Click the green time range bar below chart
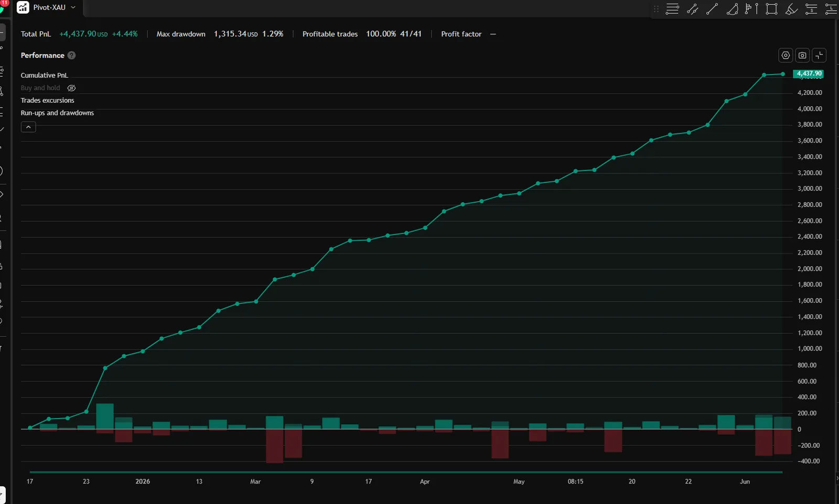The width and height of the screenshot is (839, 504). [x=406, y=472]
